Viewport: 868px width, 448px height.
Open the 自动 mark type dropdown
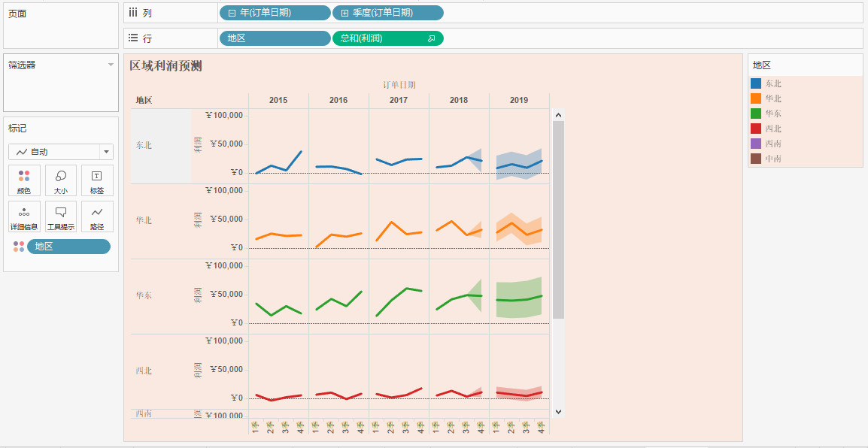106,152
